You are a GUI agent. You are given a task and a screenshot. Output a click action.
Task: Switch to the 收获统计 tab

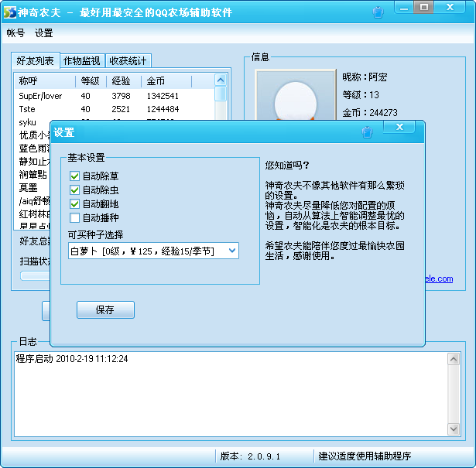tap(128, 60)
